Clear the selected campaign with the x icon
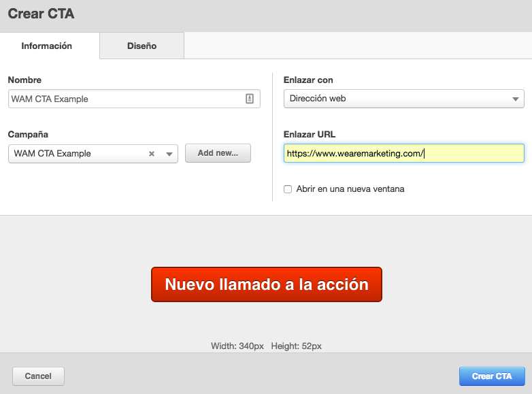Viewport: 532px width, 394px height. pyautogui.click(x=152, y=154)
